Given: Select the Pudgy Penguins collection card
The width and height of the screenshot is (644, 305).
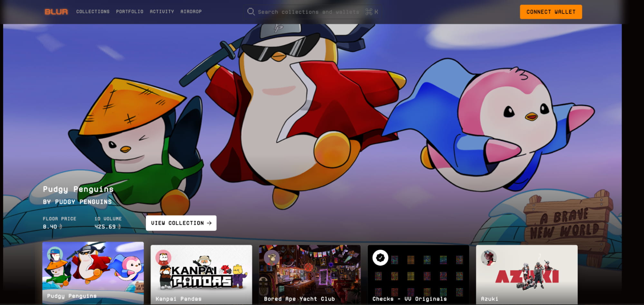Looking at the screenshot, I should (x=93, y=273).
